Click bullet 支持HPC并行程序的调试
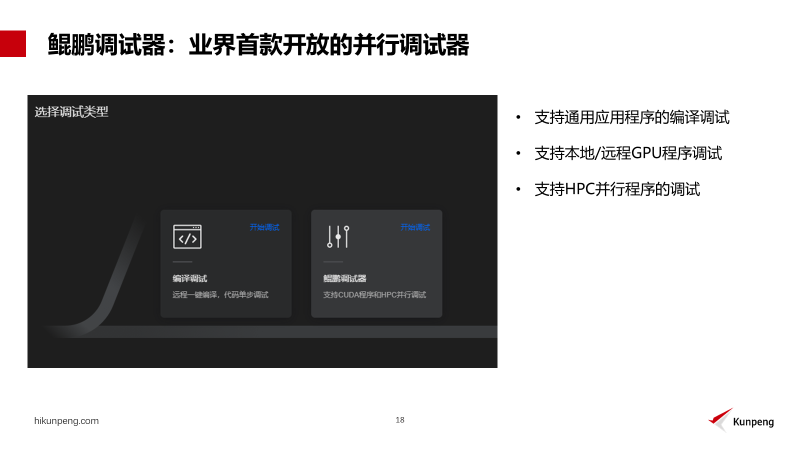800x450 pixels. (x=617, y=189)
